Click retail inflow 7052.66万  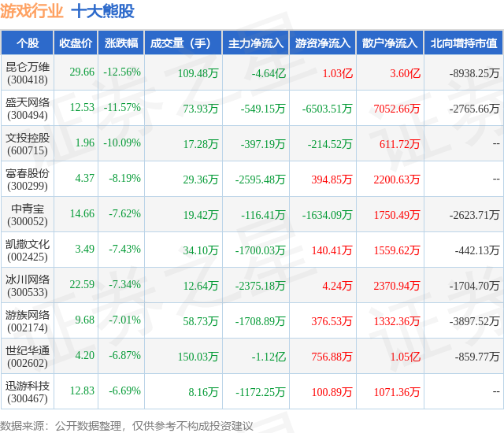(x=397, y=109)
